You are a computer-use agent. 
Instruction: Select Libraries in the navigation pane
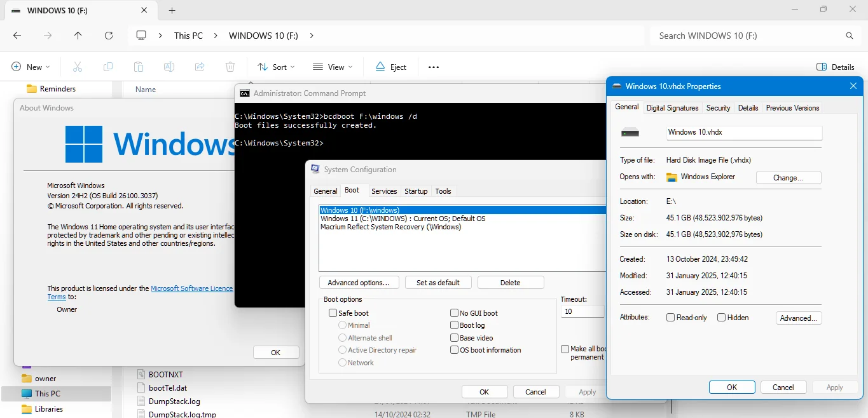click(49, 409)
